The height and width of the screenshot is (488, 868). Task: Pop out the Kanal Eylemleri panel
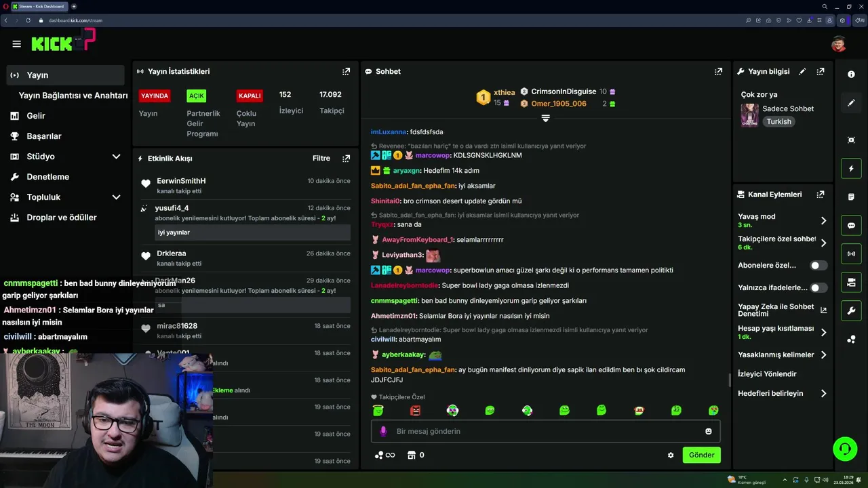pos(821,194)
